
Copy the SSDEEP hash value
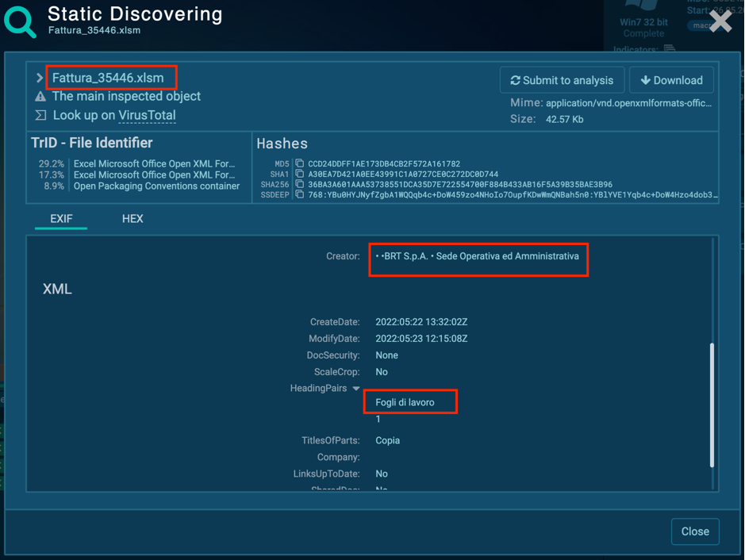[300, 194]
